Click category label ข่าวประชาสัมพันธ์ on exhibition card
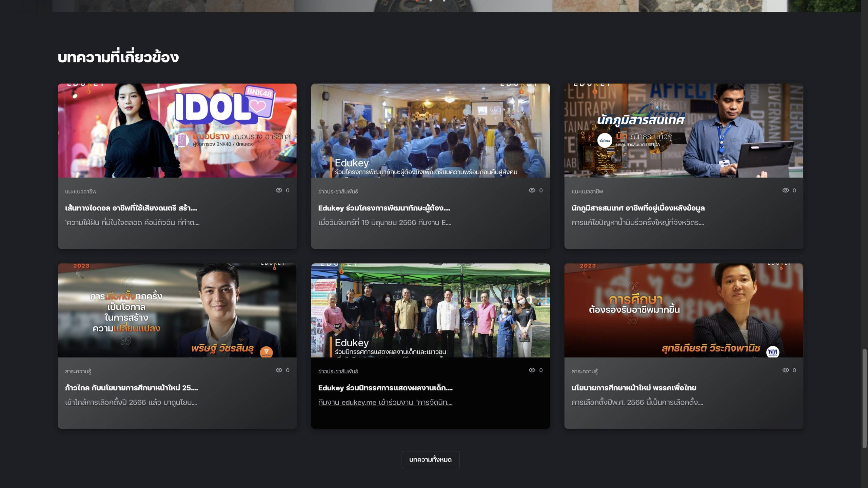The width and height of the screenshot is (868, 488). coord(338,371)
